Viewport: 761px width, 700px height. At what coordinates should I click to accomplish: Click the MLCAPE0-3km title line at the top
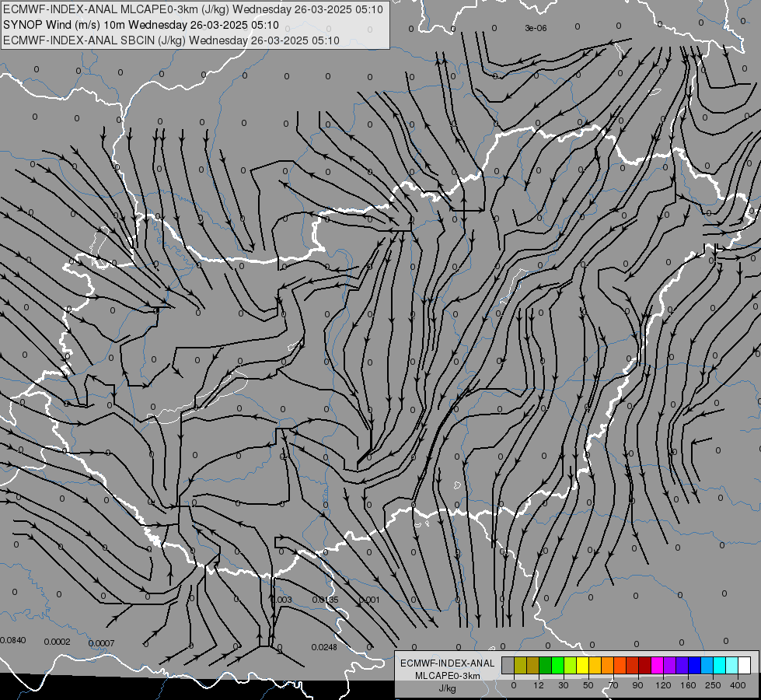(193, 9)
